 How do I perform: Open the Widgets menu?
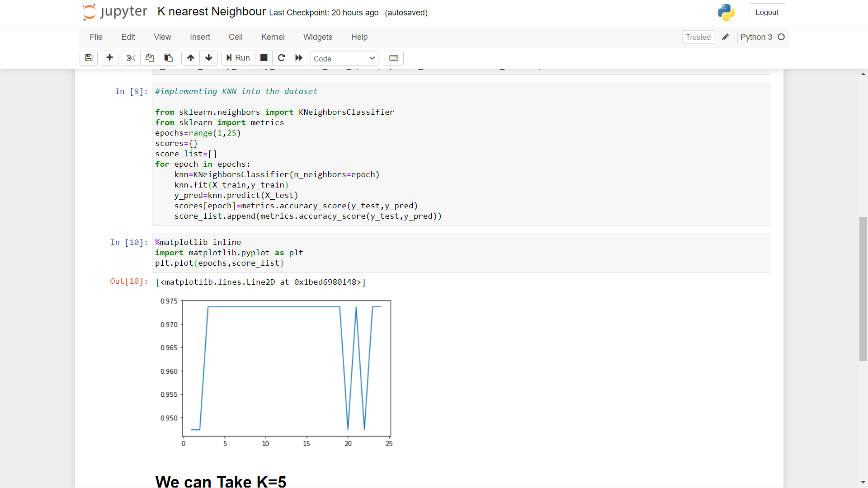(317, 37)
